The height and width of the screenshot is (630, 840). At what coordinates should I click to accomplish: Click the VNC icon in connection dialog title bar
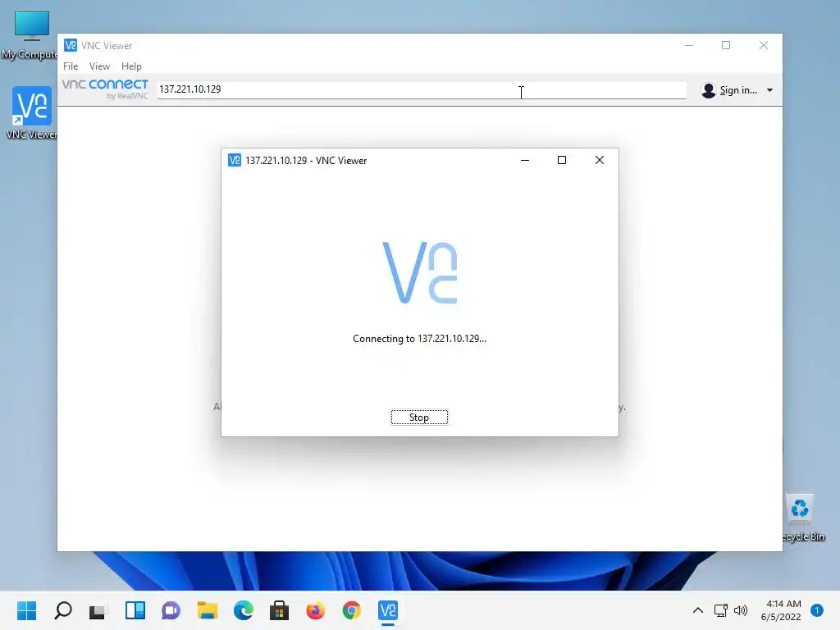coord(234,160)
